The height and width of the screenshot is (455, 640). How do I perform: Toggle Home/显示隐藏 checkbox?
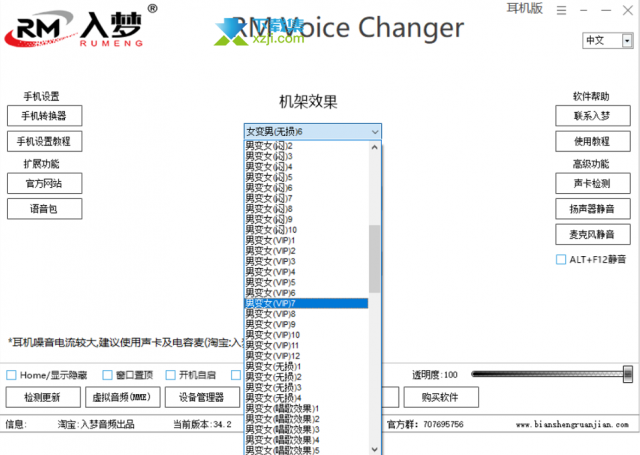point(11,375)
